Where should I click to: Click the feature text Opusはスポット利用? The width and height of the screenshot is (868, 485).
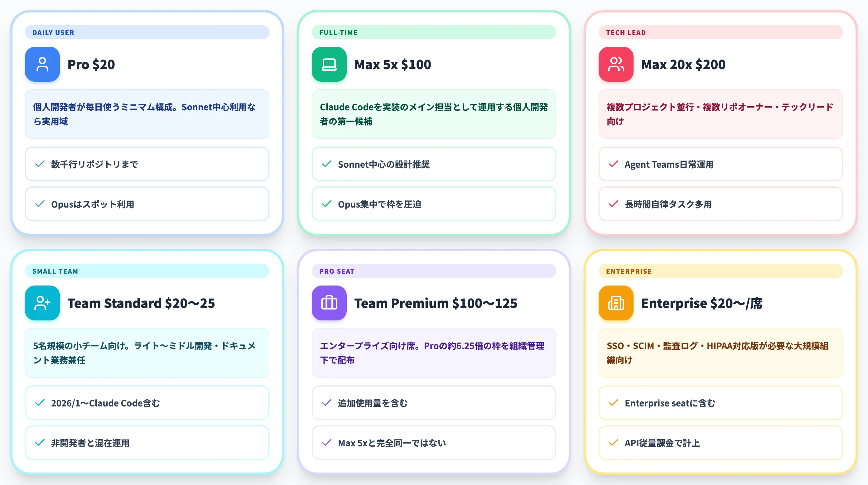(x=93, y=204)
